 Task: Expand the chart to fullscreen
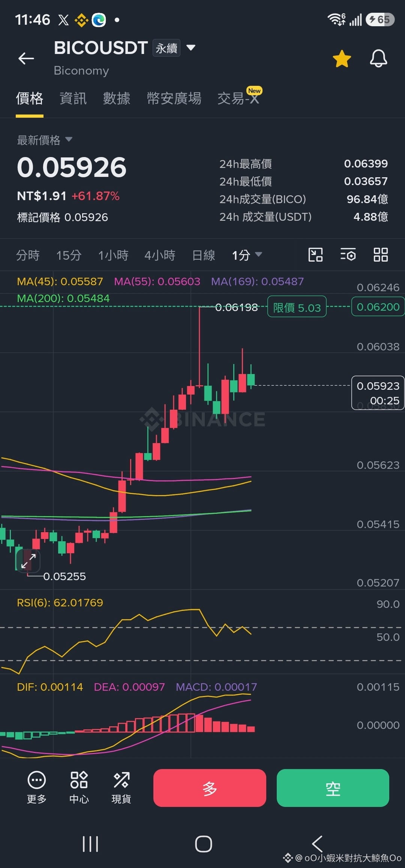pyautogui.click(x=28, y=561)
